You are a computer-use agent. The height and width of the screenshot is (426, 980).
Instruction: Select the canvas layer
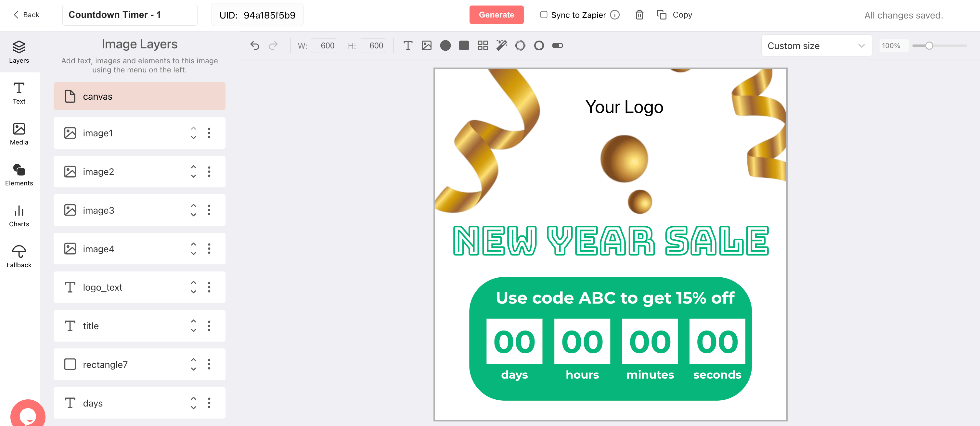140,96
